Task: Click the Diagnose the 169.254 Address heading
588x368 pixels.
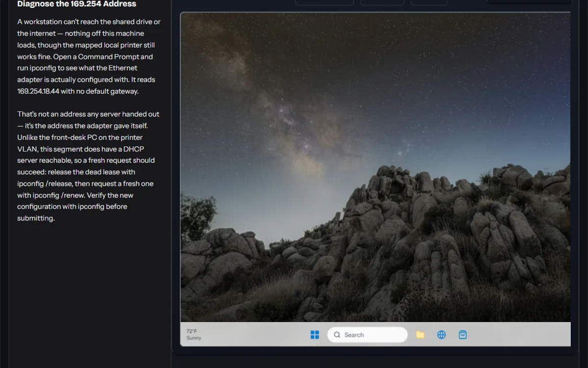Action: point(77,4)
